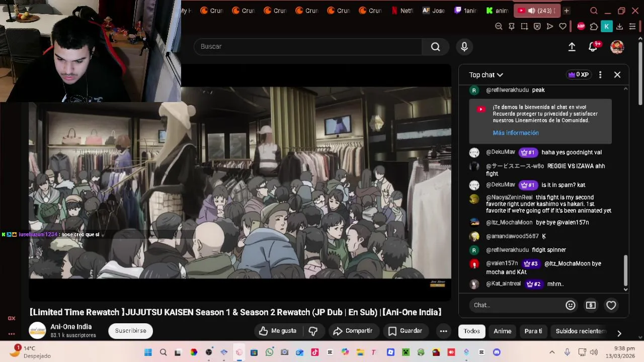
Task: Toggle the Guardar save button
Action: [x=405, y=331]
